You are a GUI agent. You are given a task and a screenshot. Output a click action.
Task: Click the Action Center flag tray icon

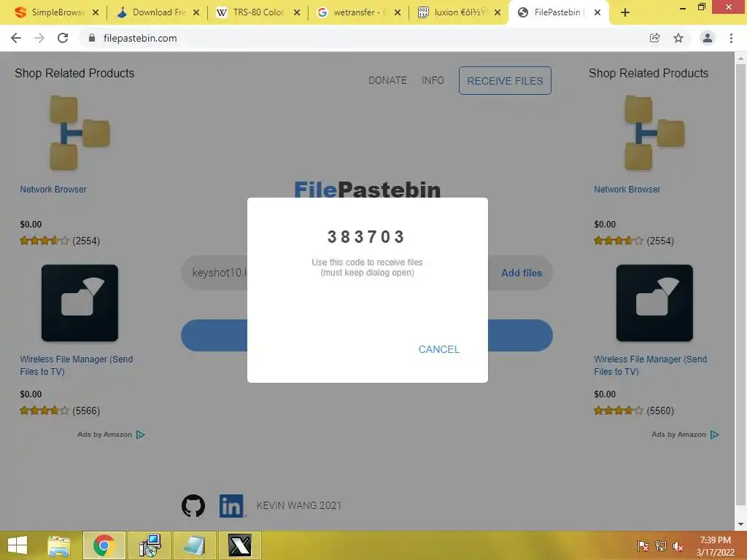[643, 545]
